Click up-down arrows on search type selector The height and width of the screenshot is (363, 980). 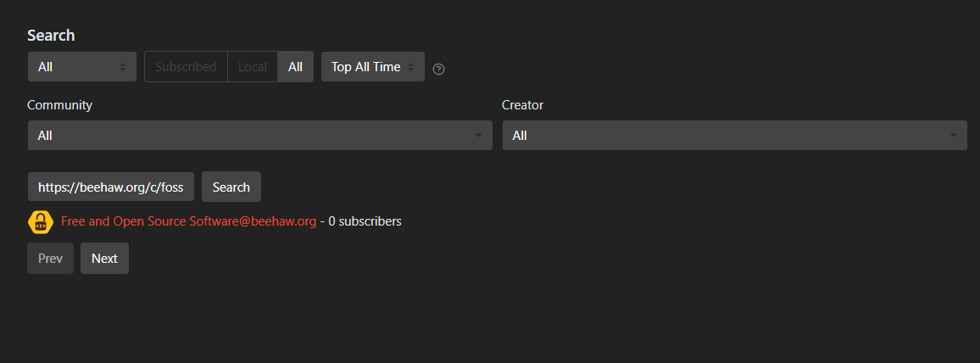click(123, 67)
